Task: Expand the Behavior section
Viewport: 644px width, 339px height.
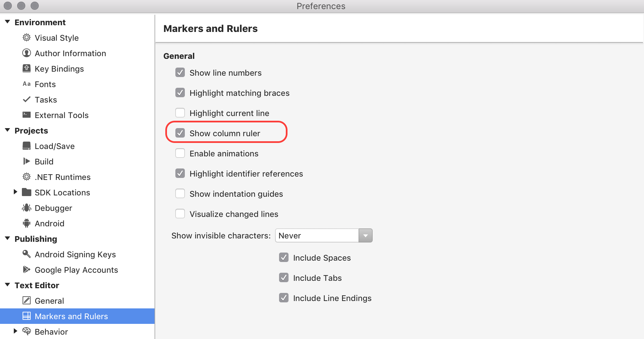Action: [15, 331]
